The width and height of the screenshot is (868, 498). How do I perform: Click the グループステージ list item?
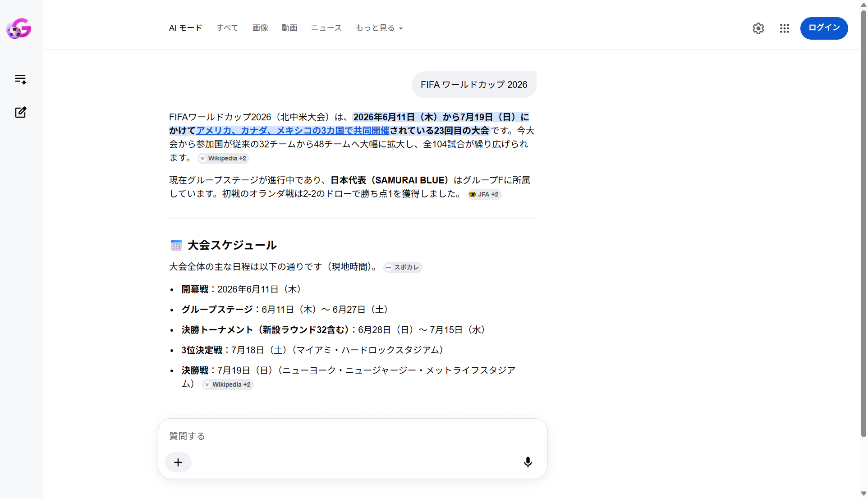click(x=285, y=310)
